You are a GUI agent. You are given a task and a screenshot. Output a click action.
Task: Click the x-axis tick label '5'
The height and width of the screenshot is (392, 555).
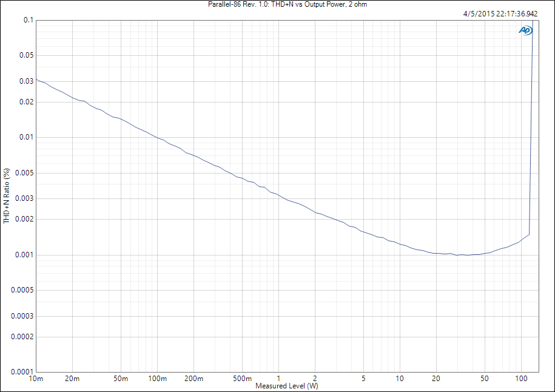click(363, 379)
